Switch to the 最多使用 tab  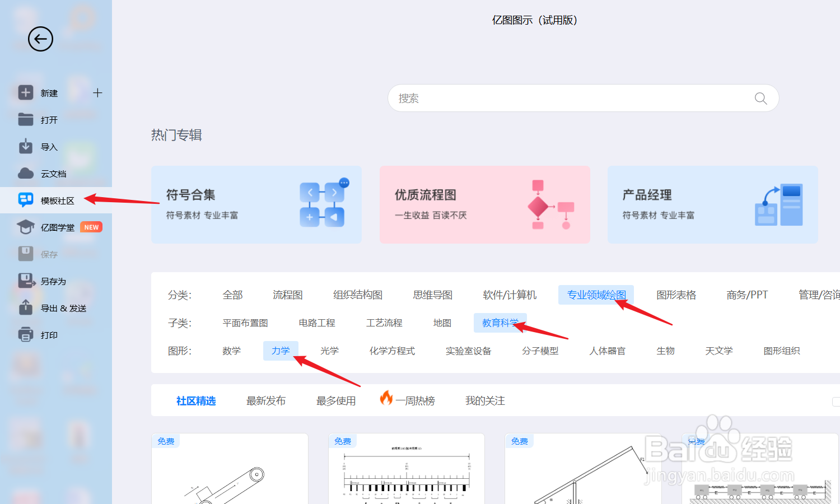click(x=336, y=401)
